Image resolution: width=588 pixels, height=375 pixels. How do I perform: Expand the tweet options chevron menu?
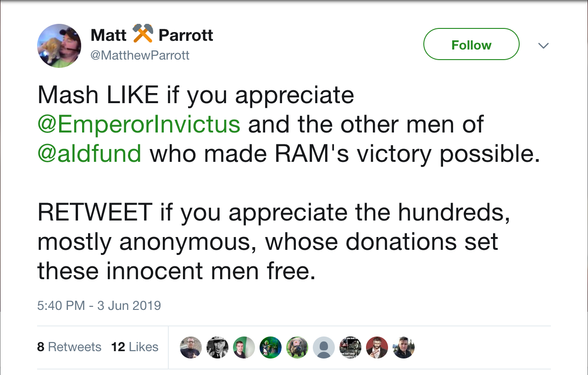point(543,45)
